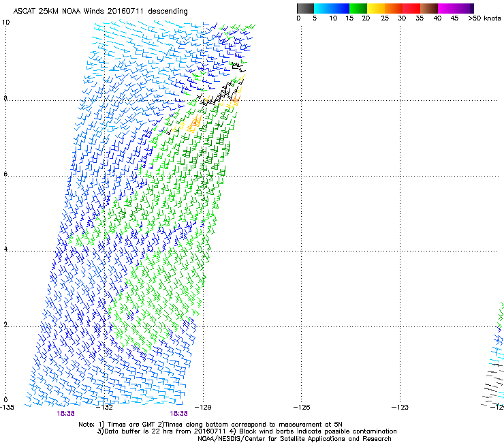
Task: Click the yellow 20-25 knots legend segment
Action: (x=376, y=8)
